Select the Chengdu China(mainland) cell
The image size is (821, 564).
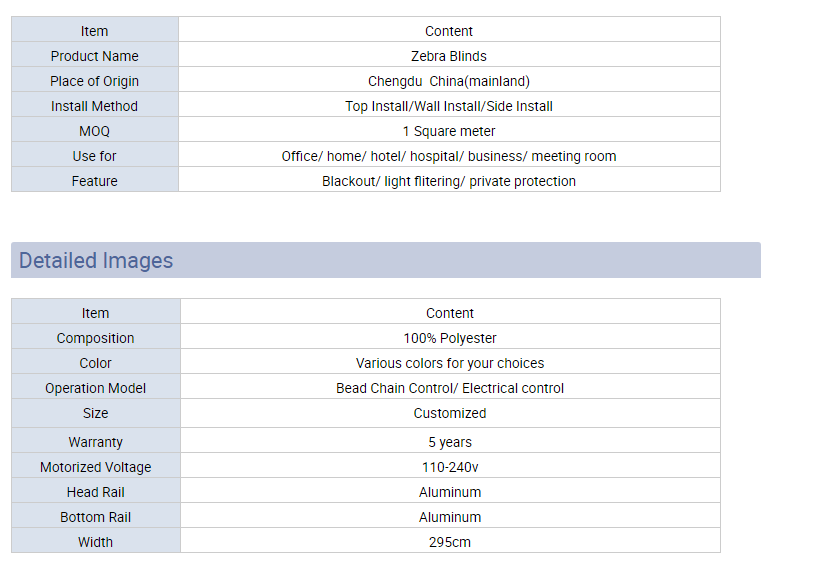click(449, 81)
